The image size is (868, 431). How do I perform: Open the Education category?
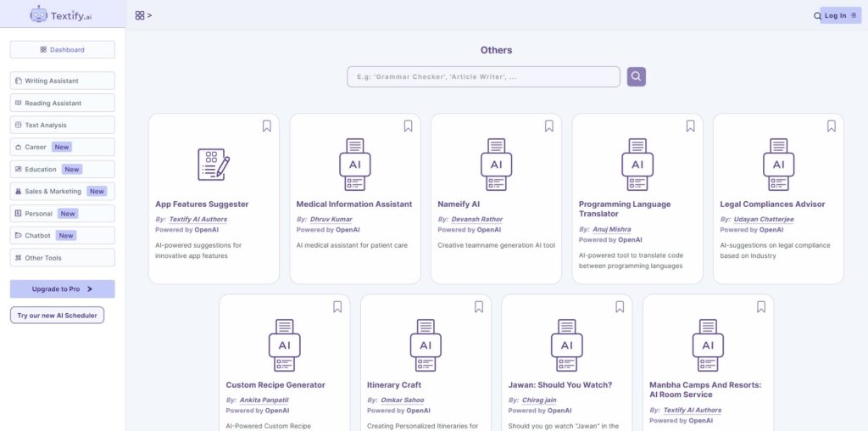pos(63,170)
